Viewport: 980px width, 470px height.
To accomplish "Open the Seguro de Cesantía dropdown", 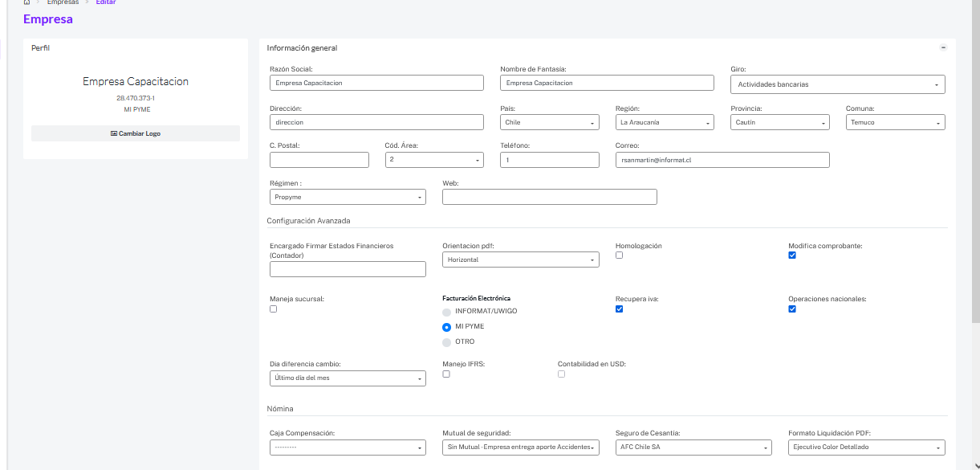I will (x=693, y=448).
